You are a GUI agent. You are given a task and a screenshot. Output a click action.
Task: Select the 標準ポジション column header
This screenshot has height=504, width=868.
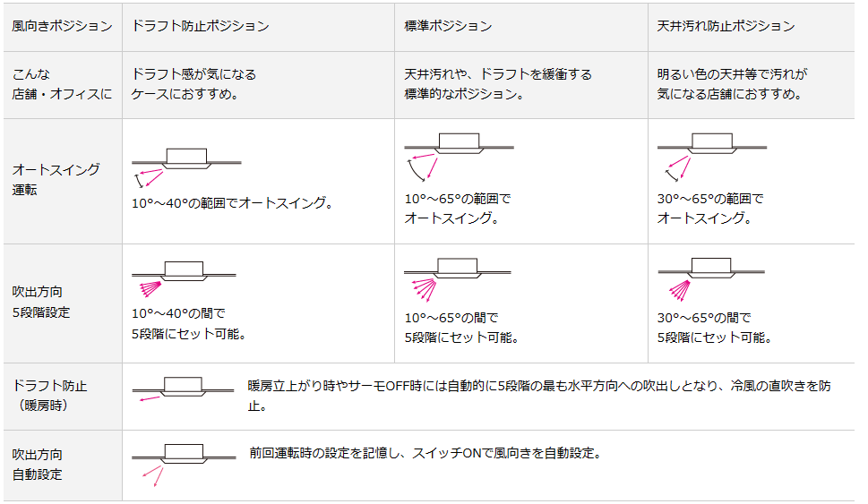448,26
